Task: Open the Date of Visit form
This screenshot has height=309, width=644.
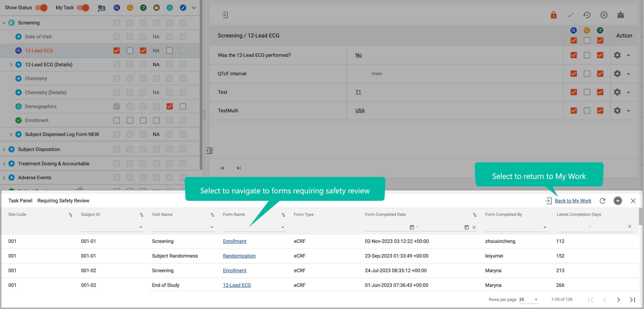Action: click(38, 37)
